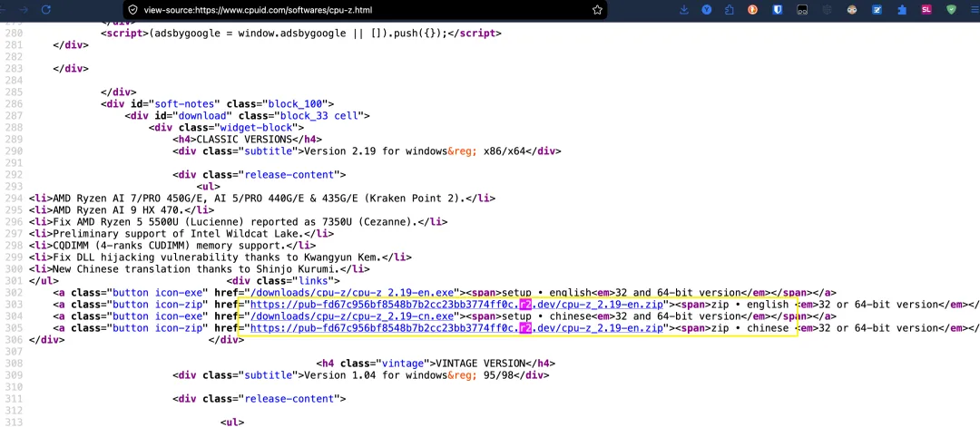
Task: Open the monkey face extension icon
Action: coord(852,10)
